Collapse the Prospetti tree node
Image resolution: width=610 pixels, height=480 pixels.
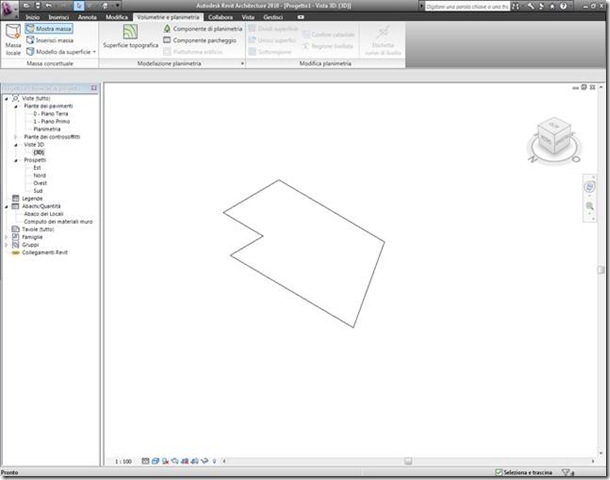[x=16, y=160]
